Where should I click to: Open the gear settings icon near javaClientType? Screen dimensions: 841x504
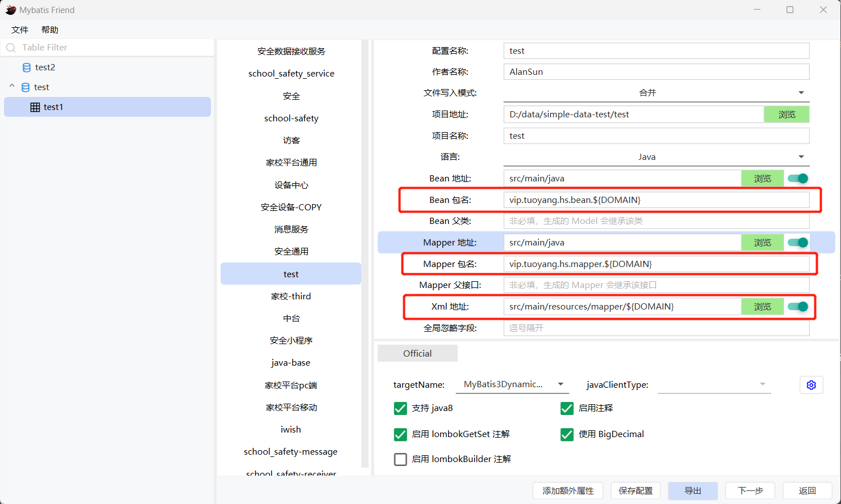tap(812, 385)
